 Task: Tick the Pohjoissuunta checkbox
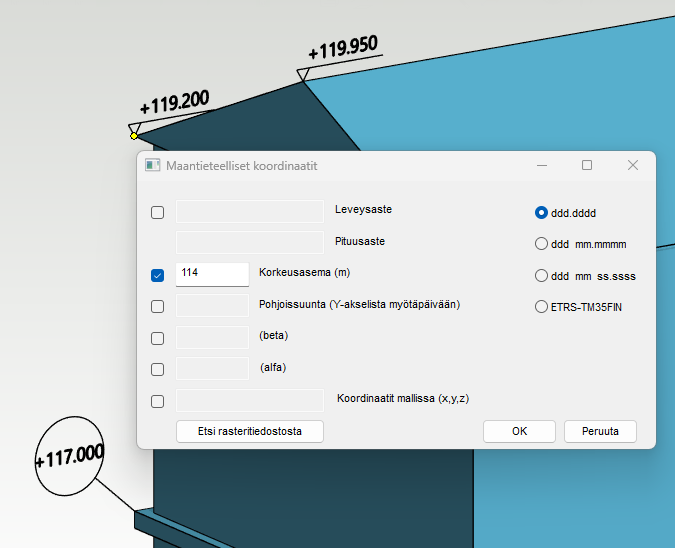157,307
